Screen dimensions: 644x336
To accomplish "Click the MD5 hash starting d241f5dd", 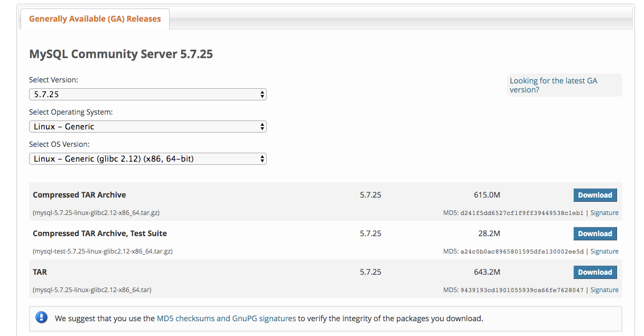I will click(x=522, y=213).
